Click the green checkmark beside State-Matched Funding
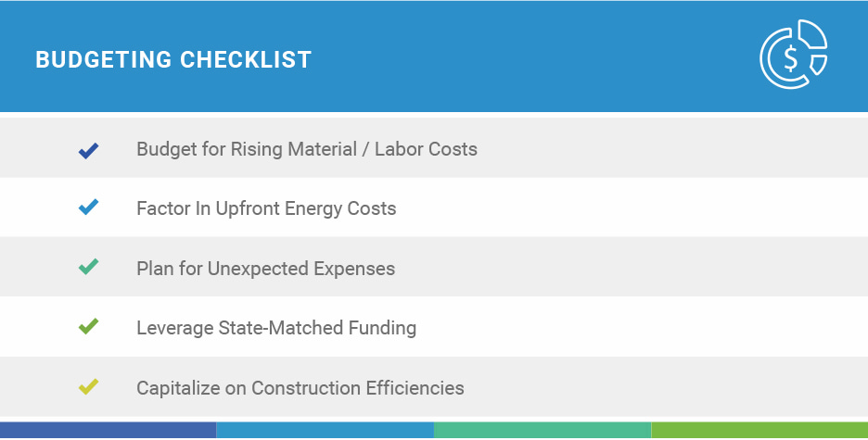The width and height of the screenshot is (868, 440). pyautogui.click(x=89, y=326)
